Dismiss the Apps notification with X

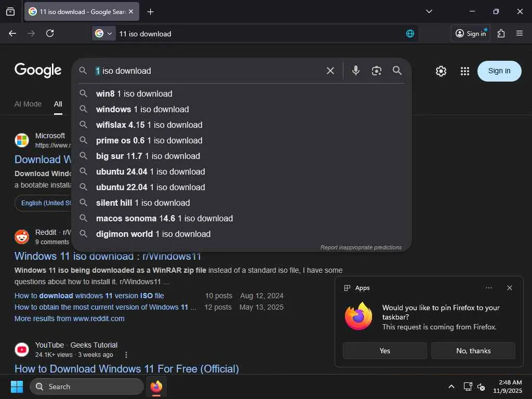click(x=509, y=288)
